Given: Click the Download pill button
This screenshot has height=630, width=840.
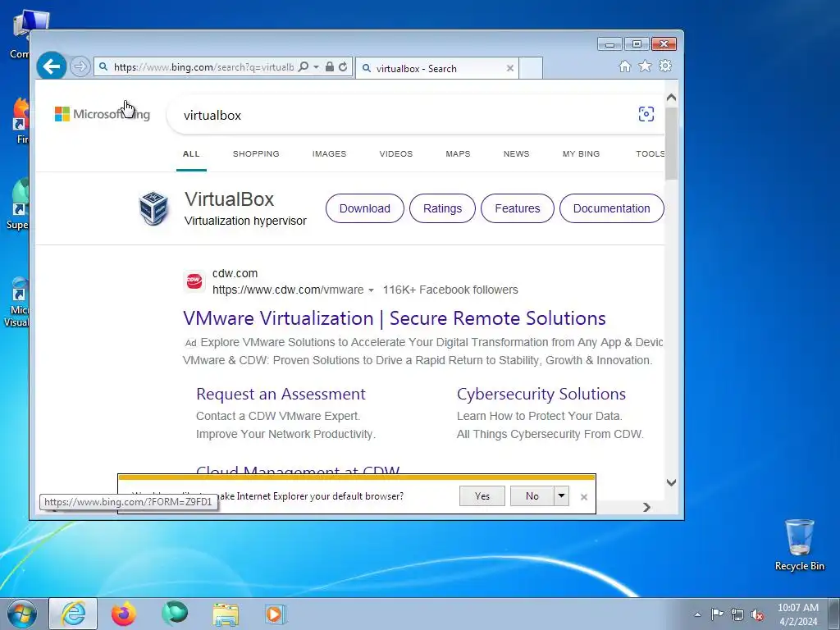Looking at the screenshot, I should click(x=365, y=208).
